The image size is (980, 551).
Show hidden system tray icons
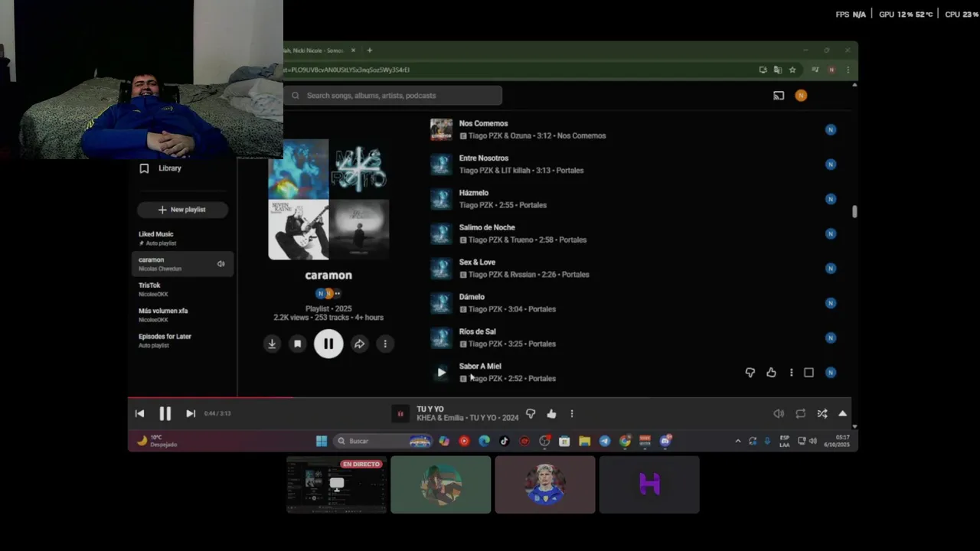[738, 441]
